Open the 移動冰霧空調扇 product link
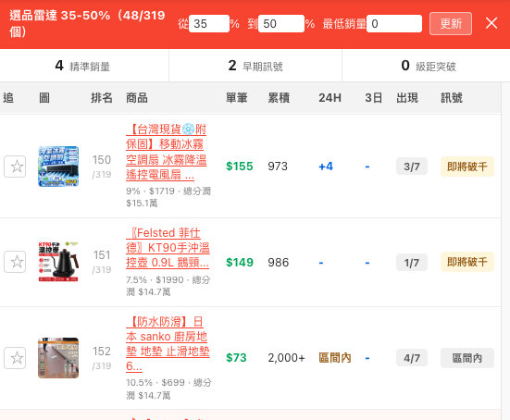 click(167, 152)
